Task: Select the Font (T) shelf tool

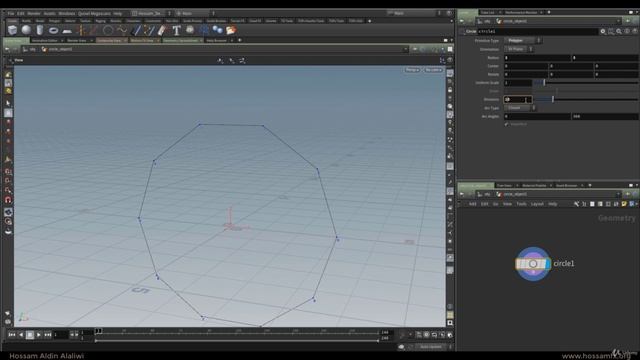Action: coord(176,30)
